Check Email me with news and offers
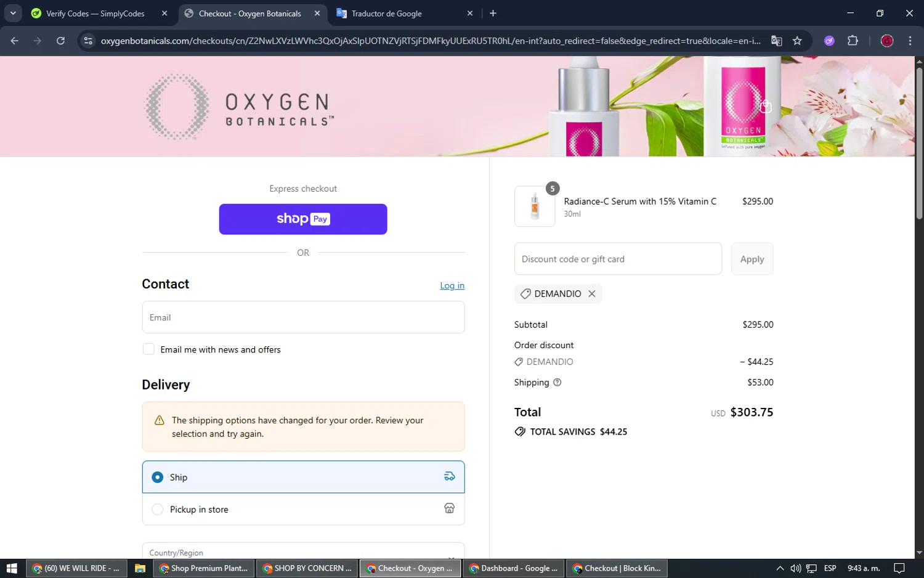The image size is (924, 578). pos(148,349)
